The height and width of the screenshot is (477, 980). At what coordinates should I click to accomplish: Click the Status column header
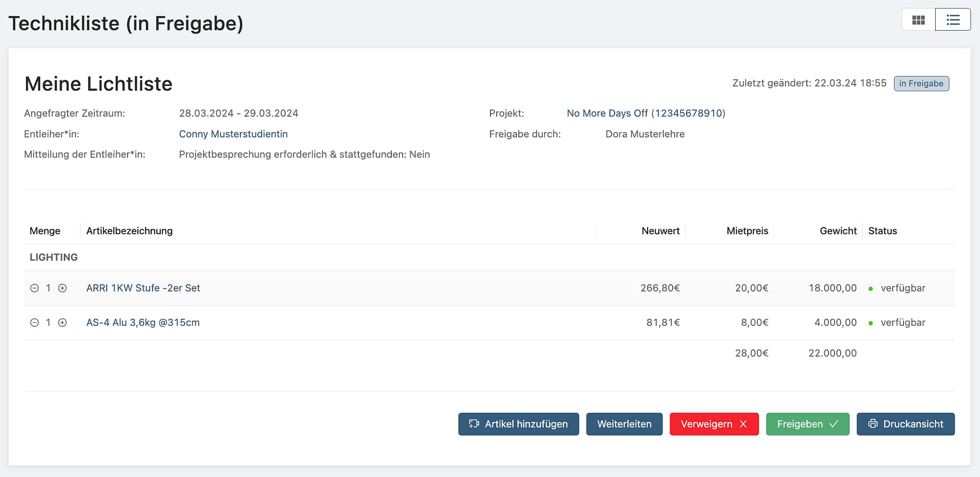(882, 231)
